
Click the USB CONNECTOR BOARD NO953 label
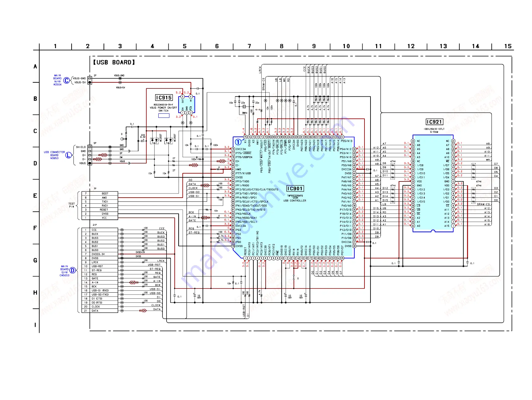[54, 155]
